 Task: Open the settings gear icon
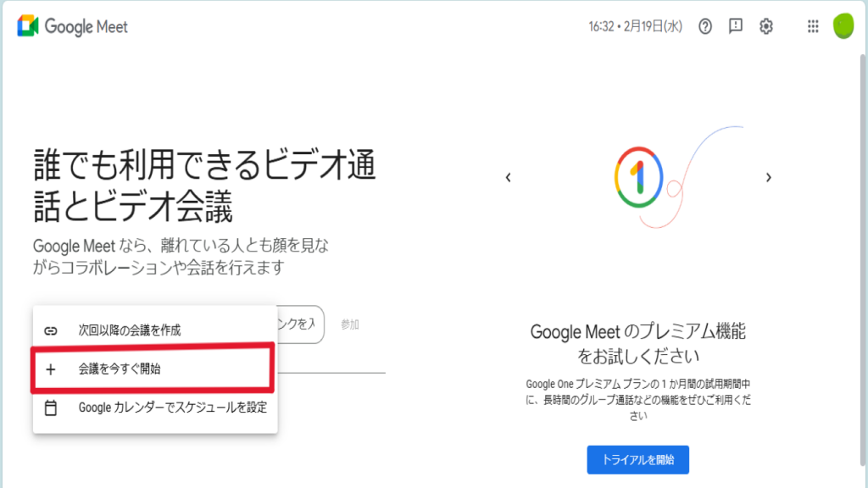765,26
